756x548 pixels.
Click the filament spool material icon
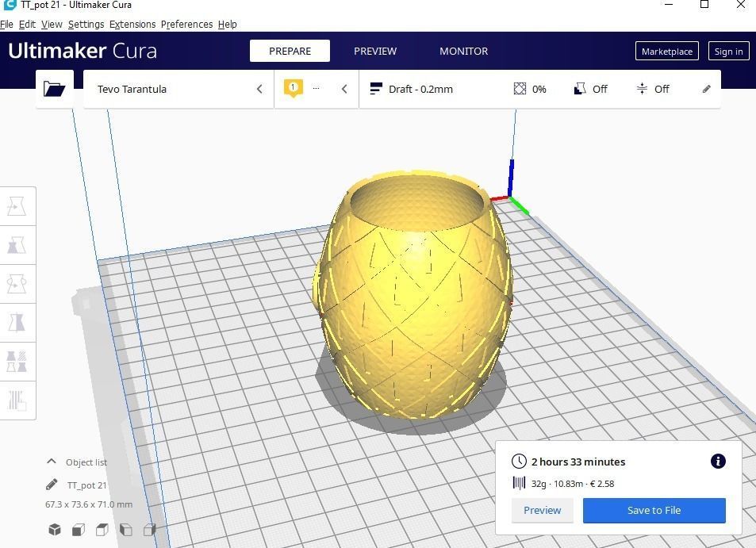click(x=519, y=484)
